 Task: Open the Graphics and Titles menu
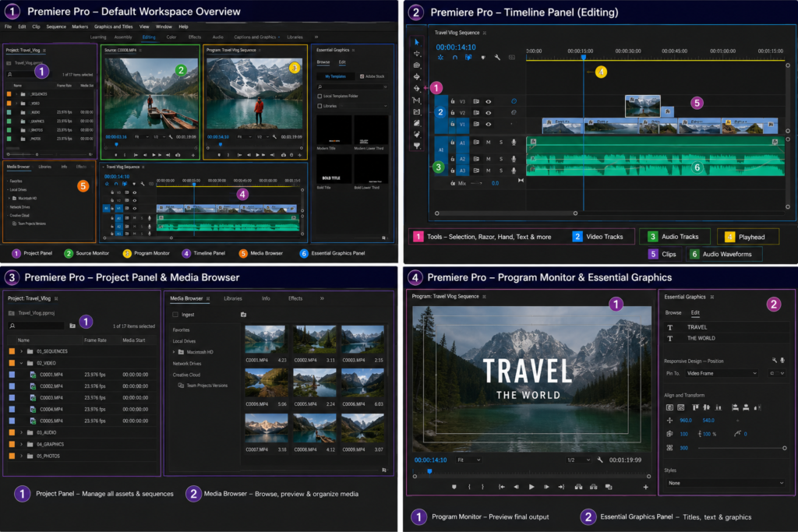[x=114, y=26]
